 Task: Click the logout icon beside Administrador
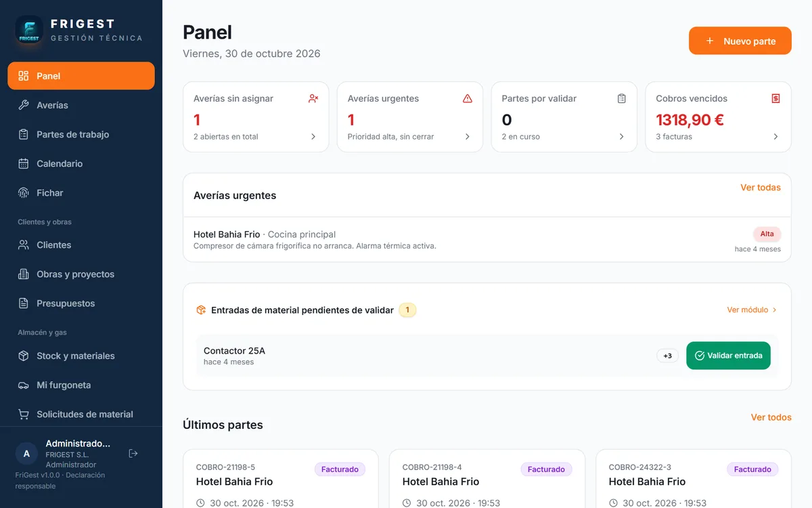click(x=133, y=453)
